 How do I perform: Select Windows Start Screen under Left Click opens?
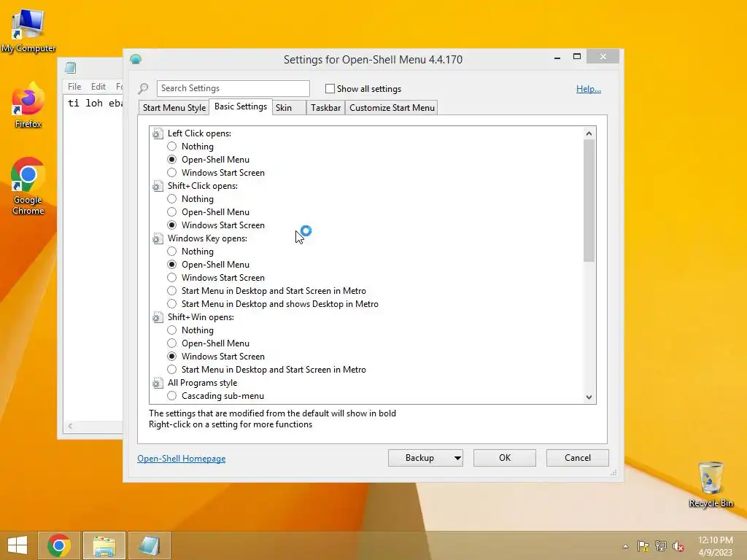coord(172,172)
